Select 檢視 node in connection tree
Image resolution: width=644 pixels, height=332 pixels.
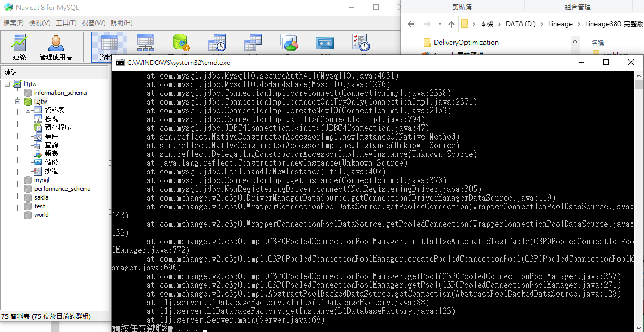51,119
